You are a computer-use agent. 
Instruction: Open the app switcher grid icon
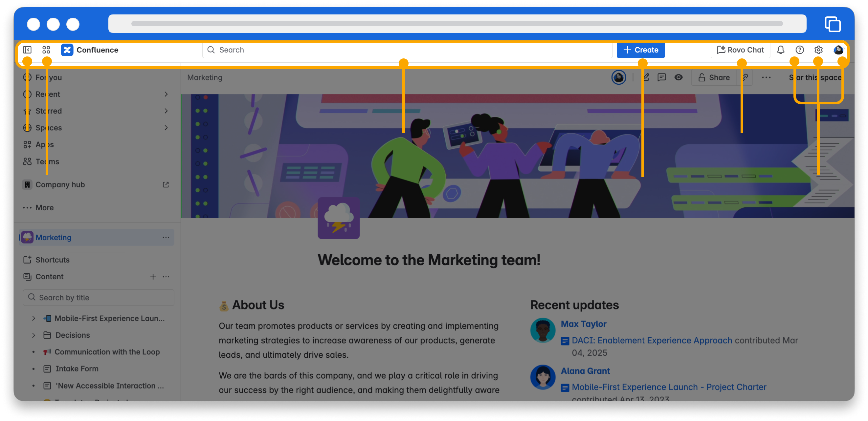46,50
